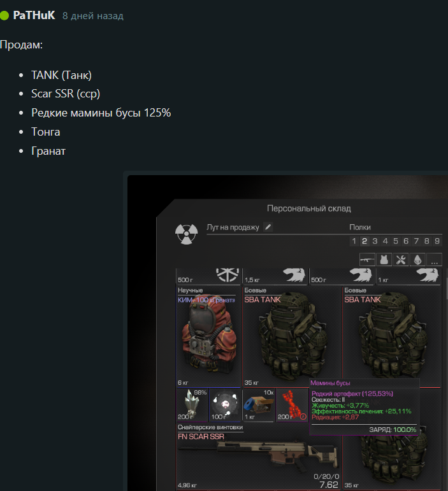Switch to shelf 5

(396, 241)
